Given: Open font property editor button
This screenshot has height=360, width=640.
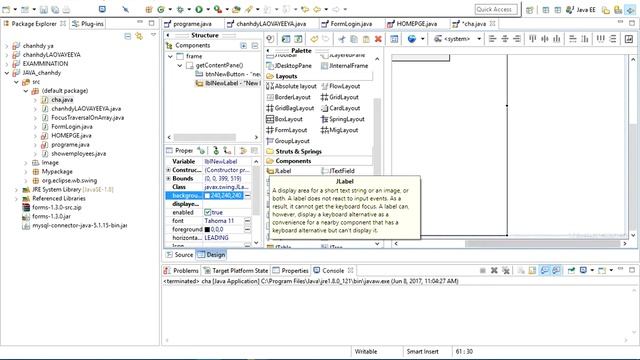Looking at the screenshot, I should [x=247, y=221].
